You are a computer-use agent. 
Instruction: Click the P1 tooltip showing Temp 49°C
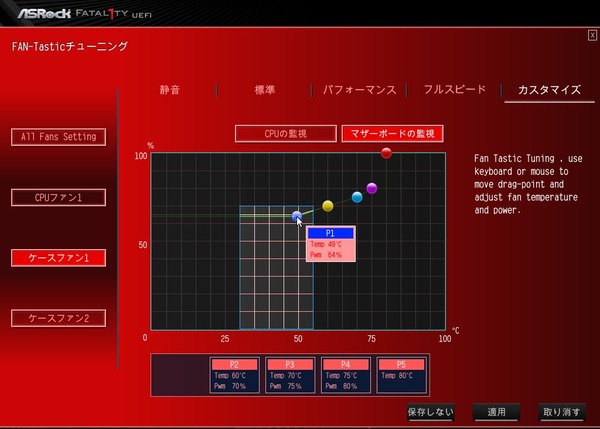(x=331, y=244)
